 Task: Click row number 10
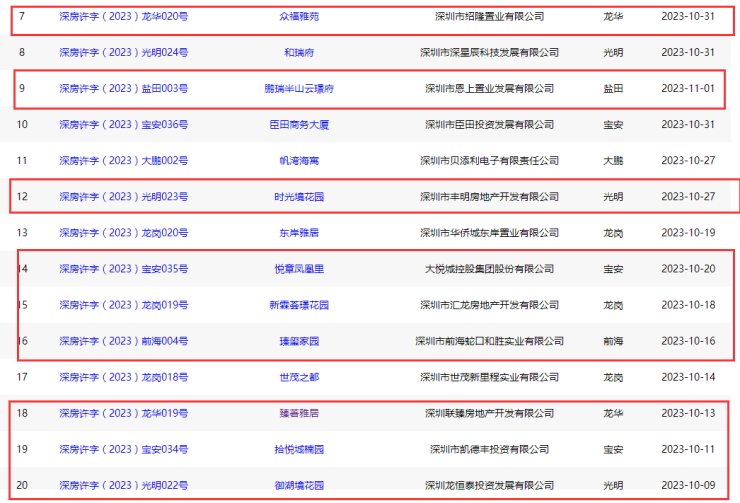pos(22,125)
